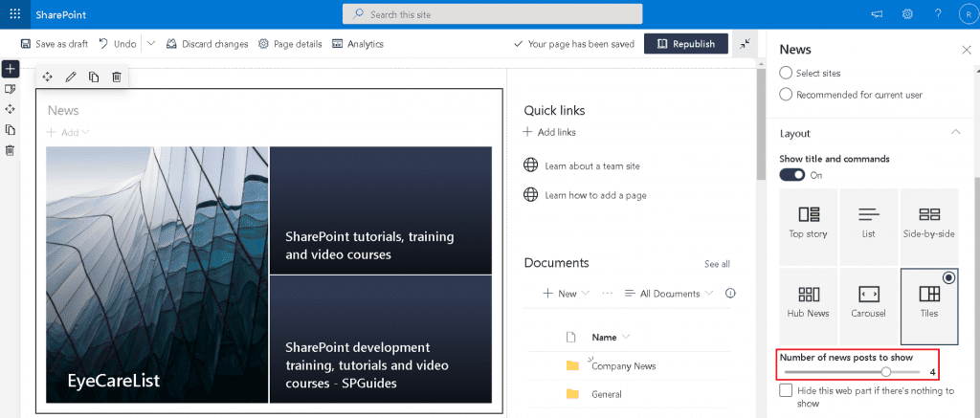Viewport: 980px width, 418px height.
Task: Open Learn about a team site link
Action: tap(591, 166)
